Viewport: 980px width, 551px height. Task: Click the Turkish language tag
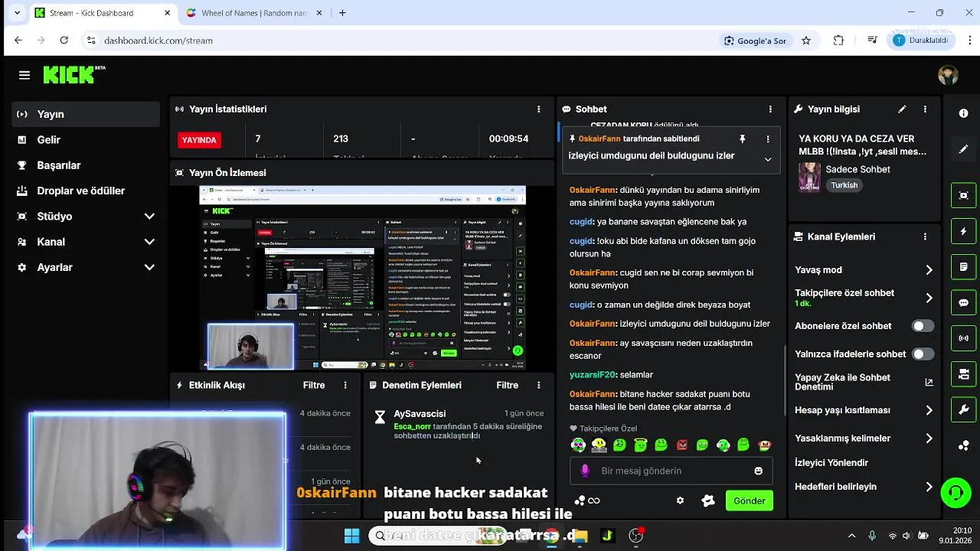[844, 185]
